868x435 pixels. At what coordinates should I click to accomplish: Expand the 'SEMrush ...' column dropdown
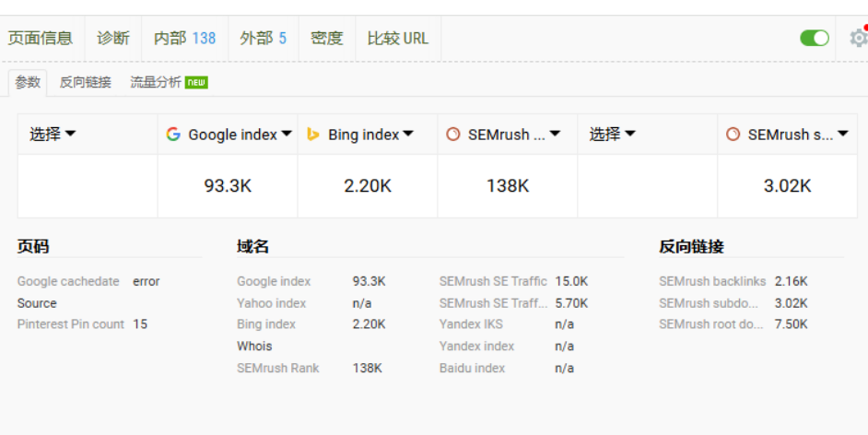(556, 134)
